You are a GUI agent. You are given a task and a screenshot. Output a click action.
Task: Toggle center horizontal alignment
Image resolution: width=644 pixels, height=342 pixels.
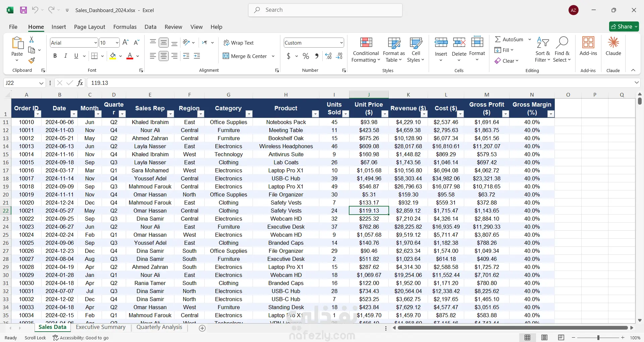coord(164,56)
